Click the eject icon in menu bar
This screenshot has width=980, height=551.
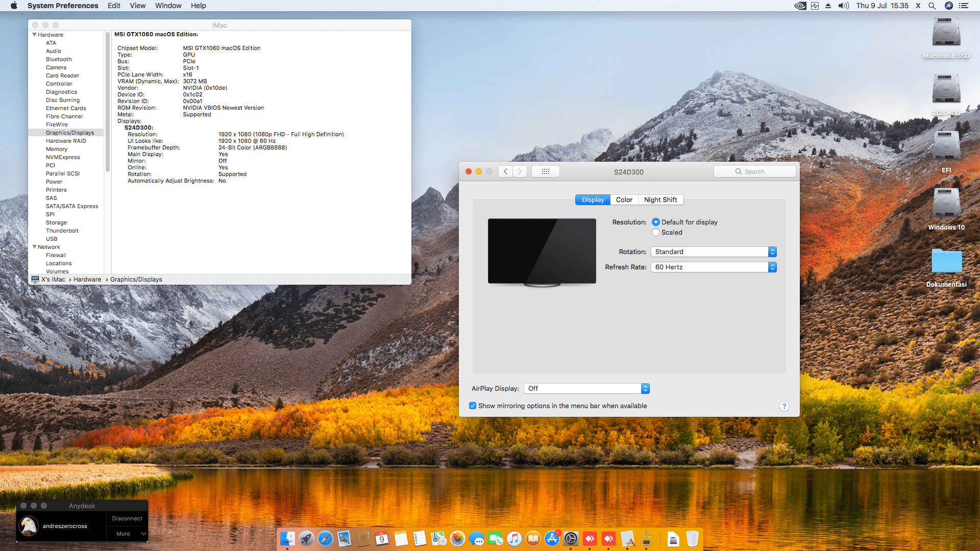pos(828,6)
